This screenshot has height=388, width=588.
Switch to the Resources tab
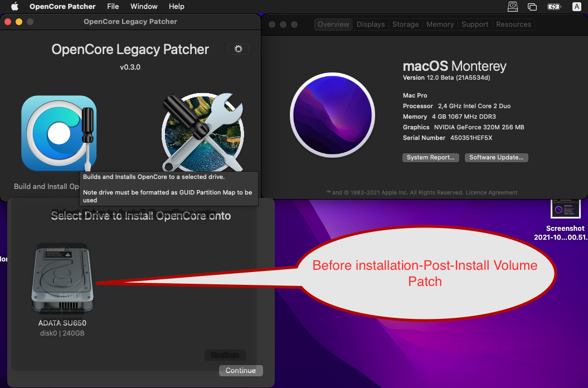point(513,25)
